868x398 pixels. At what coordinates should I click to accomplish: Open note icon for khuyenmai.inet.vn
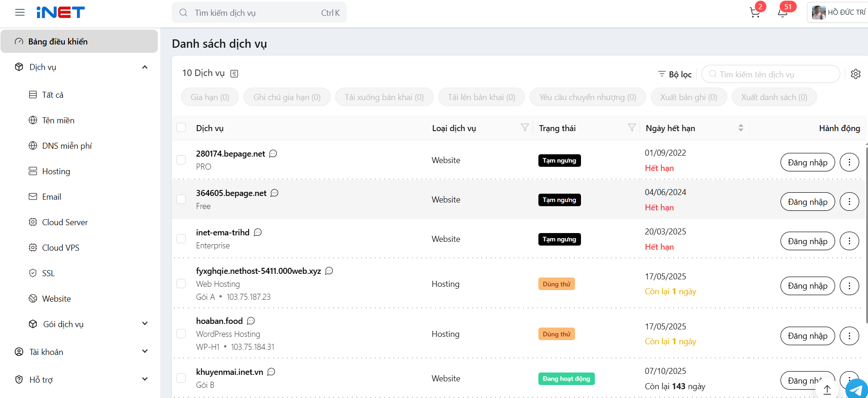pos(271,372)
